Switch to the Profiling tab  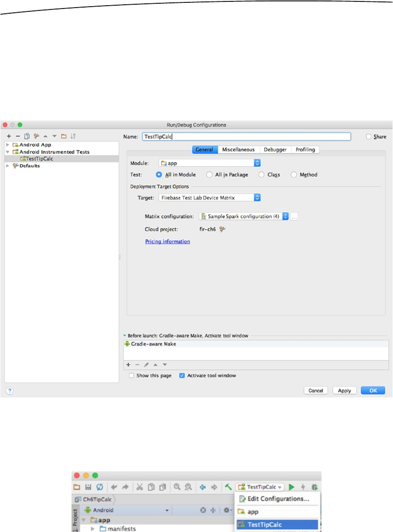click(305, 150)
